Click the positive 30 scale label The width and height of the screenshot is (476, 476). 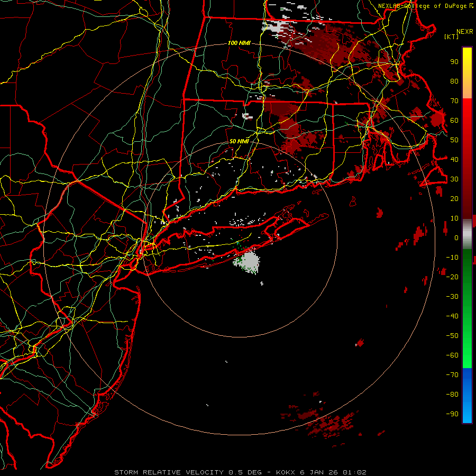[454, 179]
